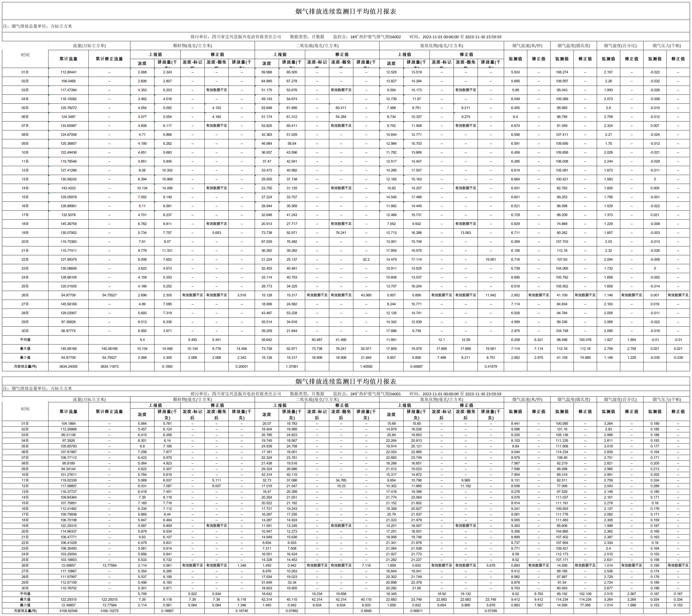Click the 105.85793 flow value
The height and width of the screenshot is (616, 692).
[68, 446]
